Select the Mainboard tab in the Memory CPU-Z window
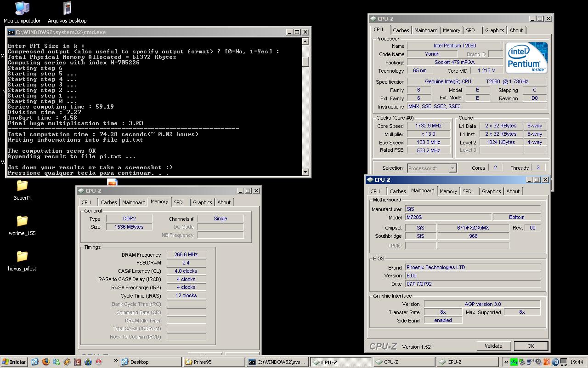This screenshot has height=368, width=588. pyautogui.click(x=134, y=202)
